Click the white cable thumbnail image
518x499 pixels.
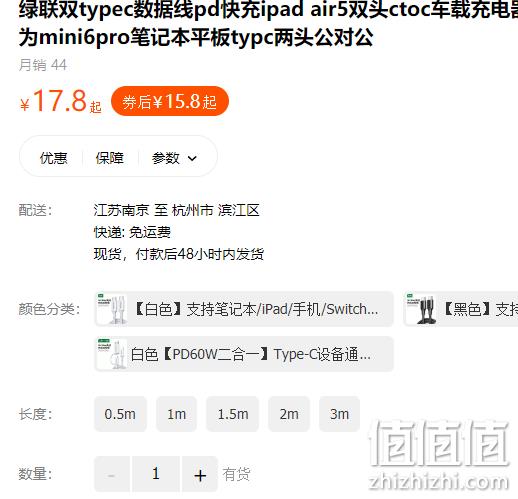coord(111,309)
